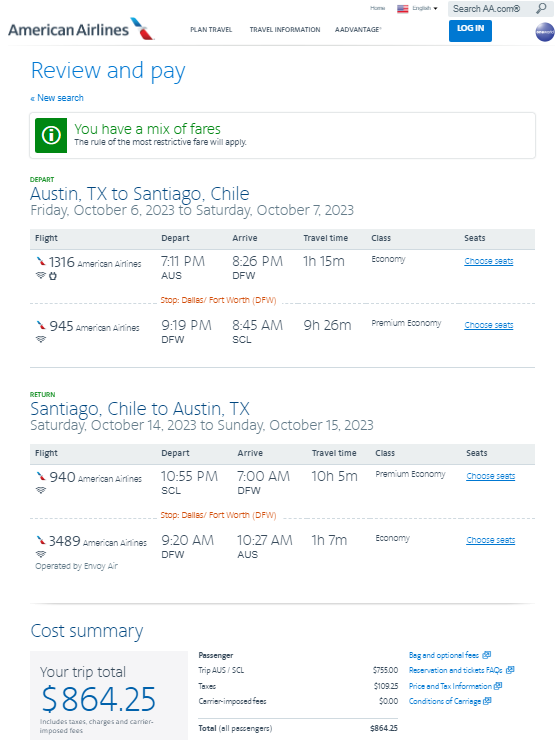
Task: Click the AA tail icon beside flight 1316
Action: click(41, 261)
